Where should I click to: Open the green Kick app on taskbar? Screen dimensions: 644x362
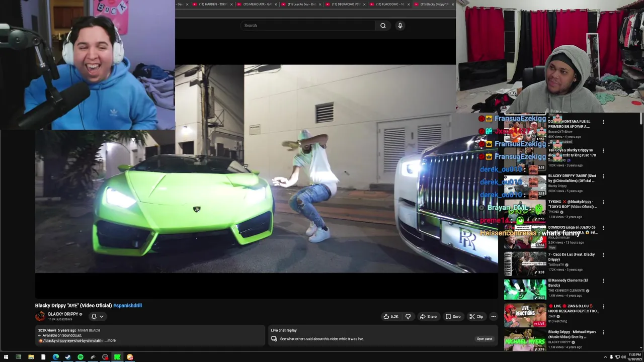(x=117, y=357)
